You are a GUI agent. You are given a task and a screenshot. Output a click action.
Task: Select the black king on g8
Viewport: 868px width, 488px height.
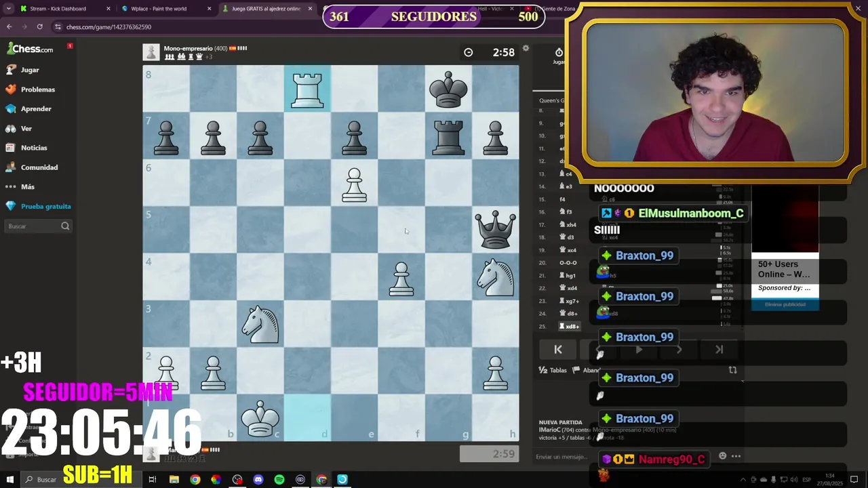pyautogui.click(x=448, y=89)
